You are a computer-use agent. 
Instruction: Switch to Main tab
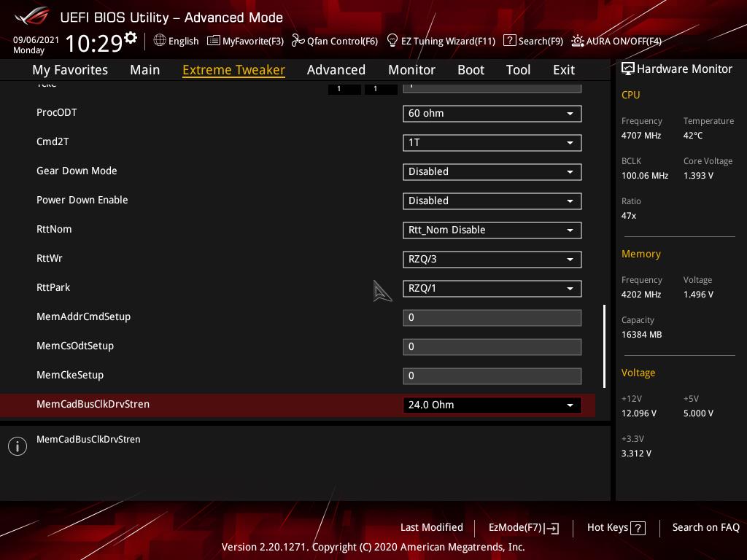coord(145,70)
